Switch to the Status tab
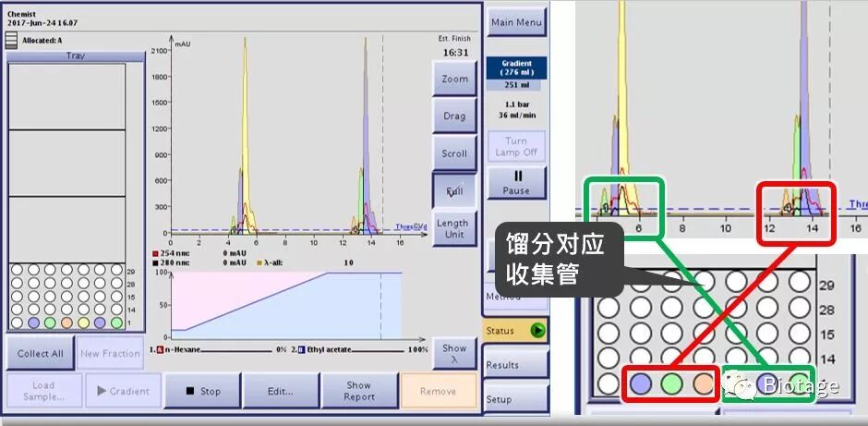 click(x=515, y=331)
